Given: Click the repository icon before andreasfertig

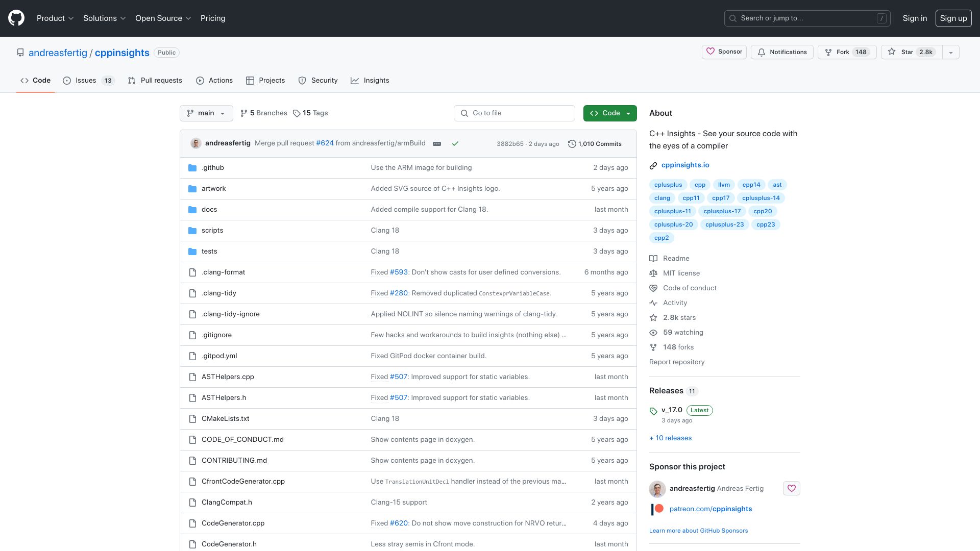Looking at the screenshot, I should (x=20, y=53).
